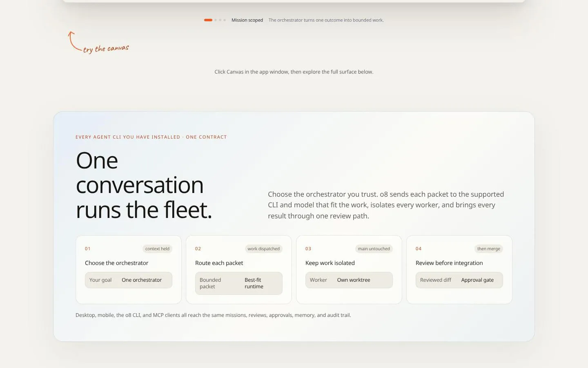Select the fourth carousel dot
588x368 pixels.
coord(225,20)
